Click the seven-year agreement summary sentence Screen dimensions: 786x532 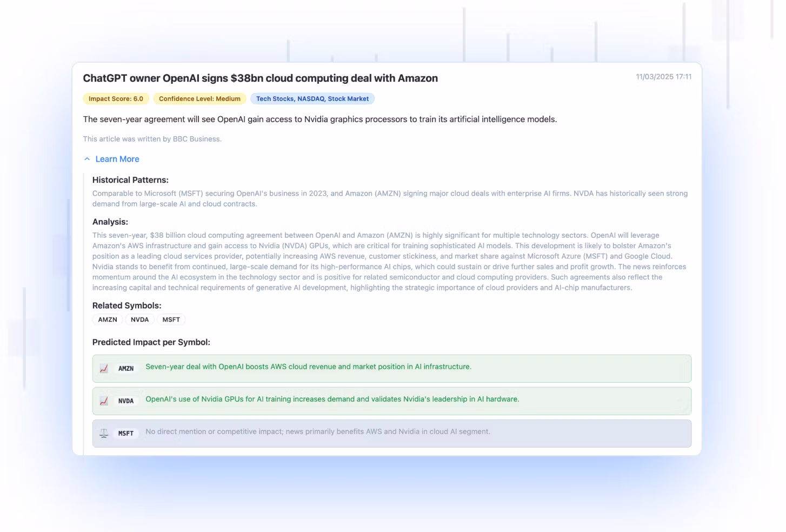320,119
